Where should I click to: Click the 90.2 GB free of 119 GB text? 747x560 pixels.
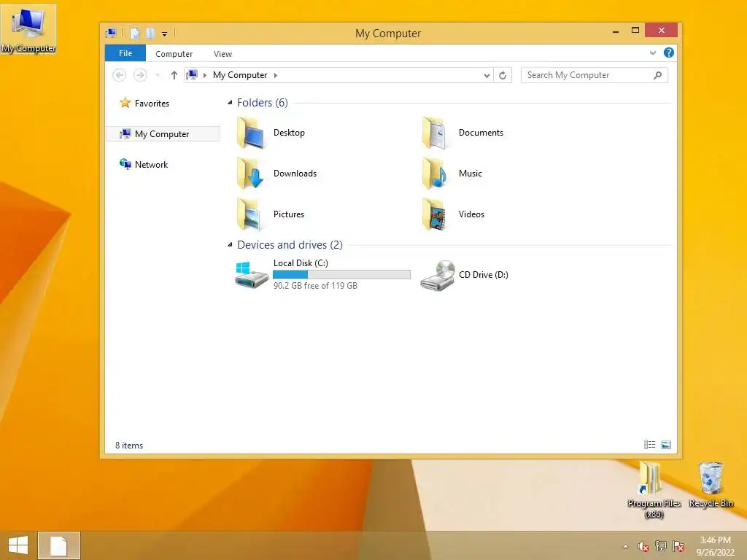315,286
